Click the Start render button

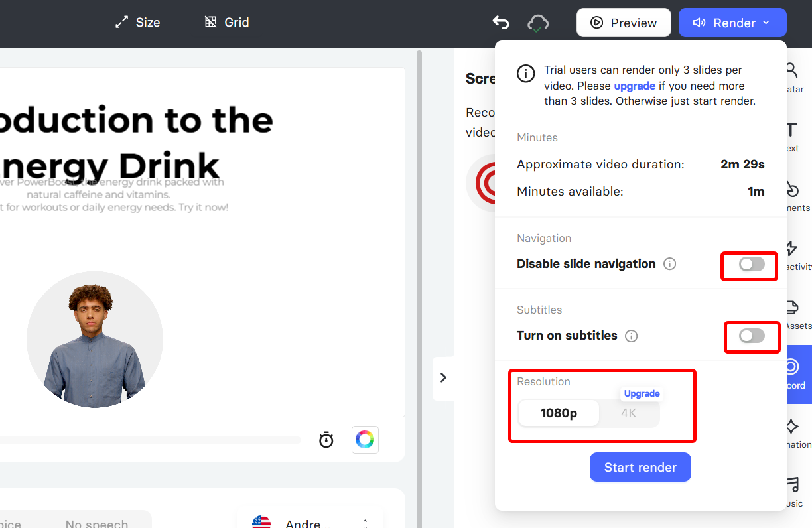640,467
